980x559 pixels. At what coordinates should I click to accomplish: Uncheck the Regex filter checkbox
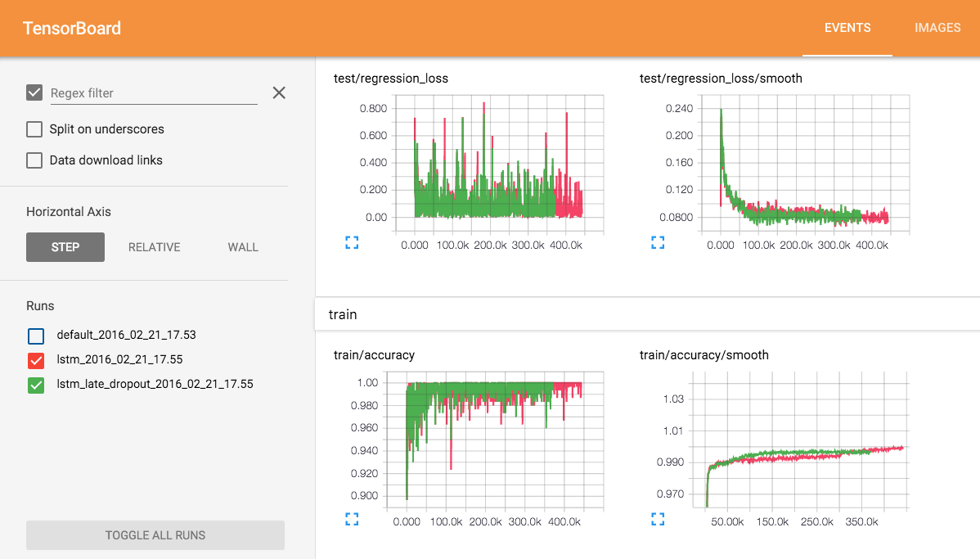tap(34, 92)
